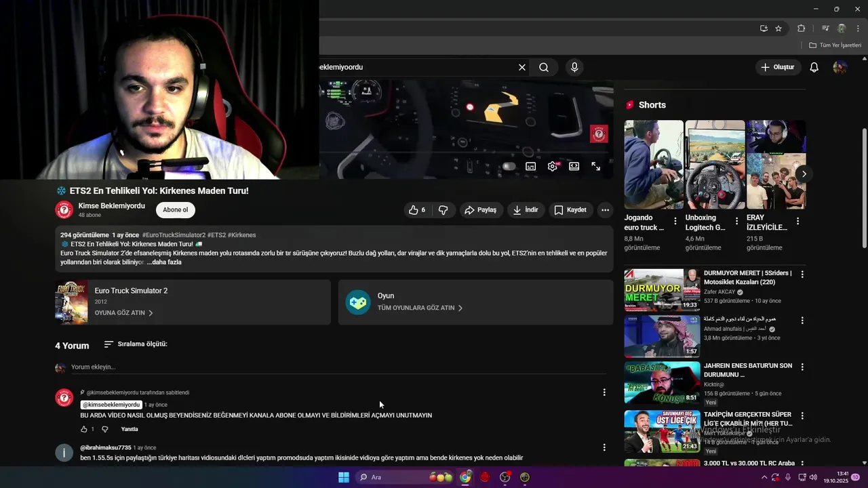Bookmark this page with the star icon

coord(778,28)
